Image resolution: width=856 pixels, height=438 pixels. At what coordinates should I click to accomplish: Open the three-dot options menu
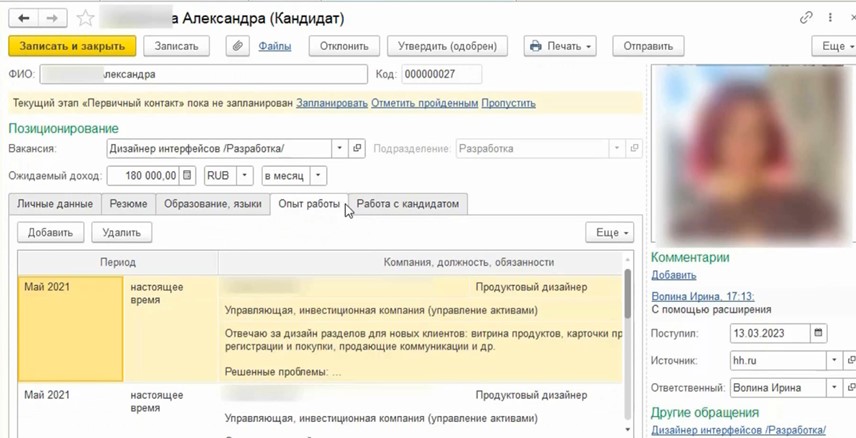tap(830, 18)
